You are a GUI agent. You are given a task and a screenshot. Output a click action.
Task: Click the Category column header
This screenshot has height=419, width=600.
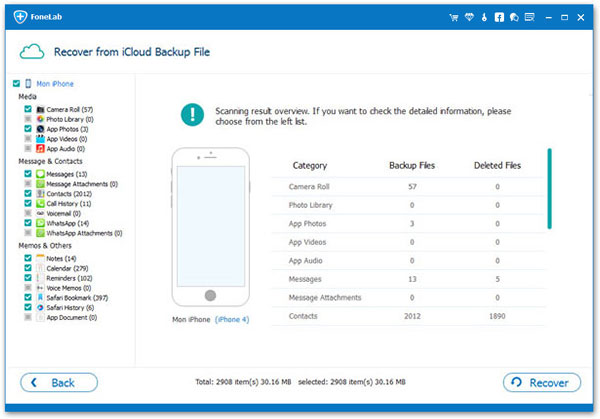[x=310, y=165]
